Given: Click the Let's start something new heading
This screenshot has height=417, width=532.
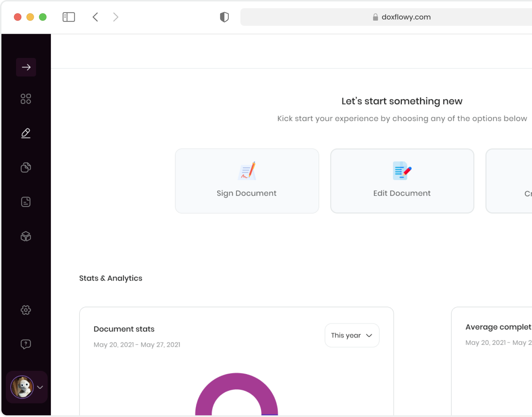Looking at the screenshot, I should click(x=402, y=101).
